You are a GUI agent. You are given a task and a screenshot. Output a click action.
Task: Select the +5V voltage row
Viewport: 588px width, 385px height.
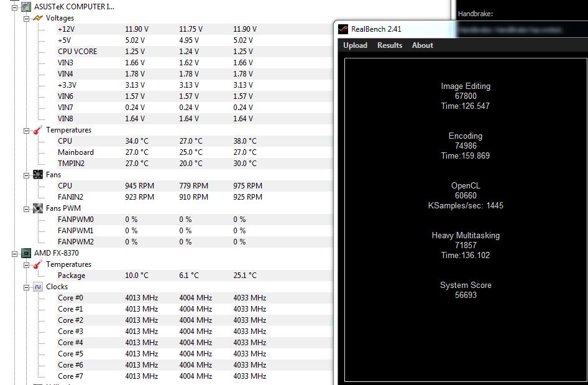(195, 40)
